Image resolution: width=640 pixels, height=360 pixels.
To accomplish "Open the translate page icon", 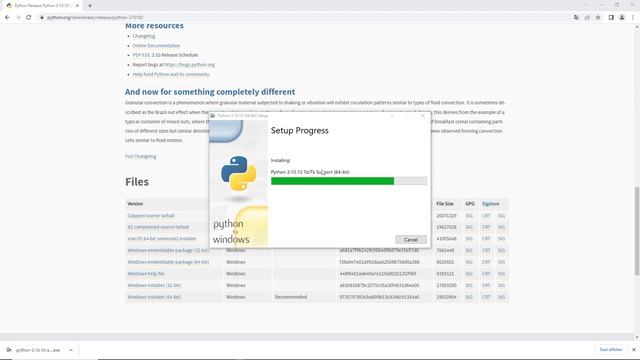I will click(x=576, y=18).
